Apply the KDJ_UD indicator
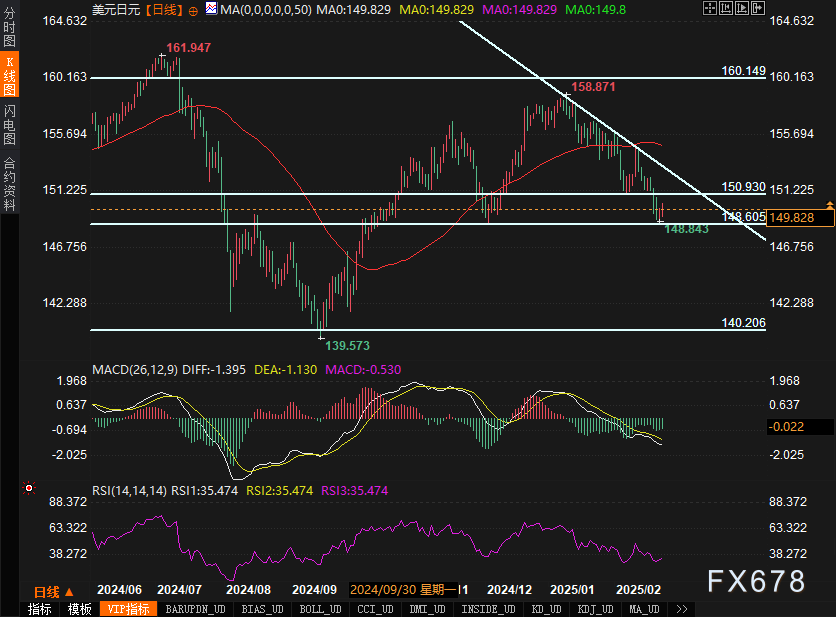836x617 pixels. (596, 609)
